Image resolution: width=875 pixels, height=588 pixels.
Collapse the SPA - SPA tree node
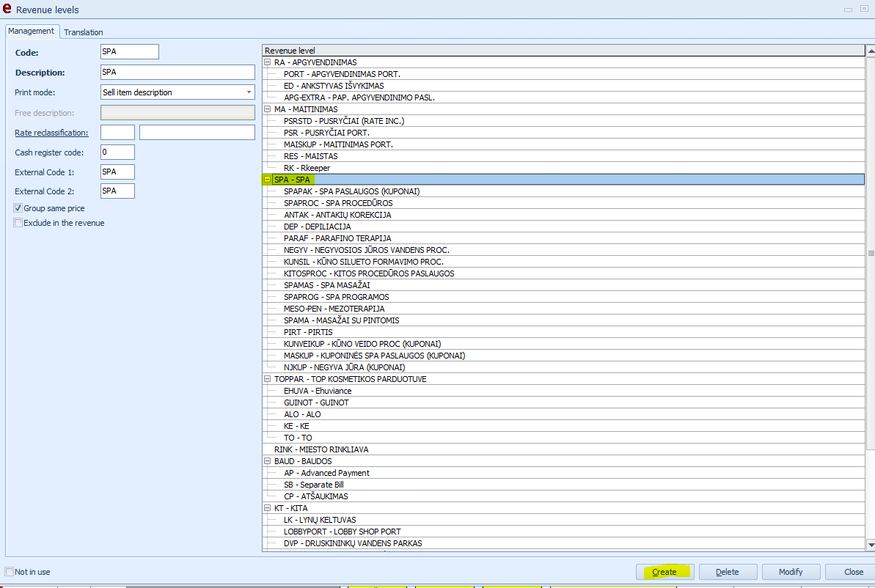click(267, 180)
